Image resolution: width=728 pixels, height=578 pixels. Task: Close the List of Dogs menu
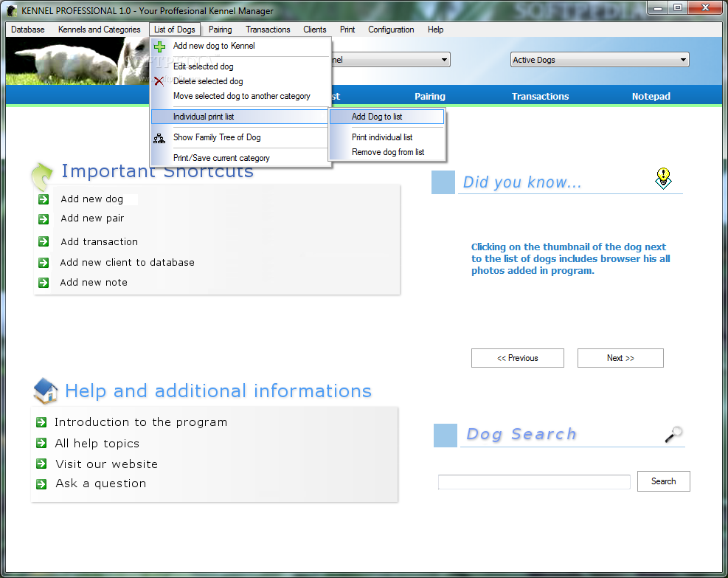pyautogui.click(x=175, y=30)
